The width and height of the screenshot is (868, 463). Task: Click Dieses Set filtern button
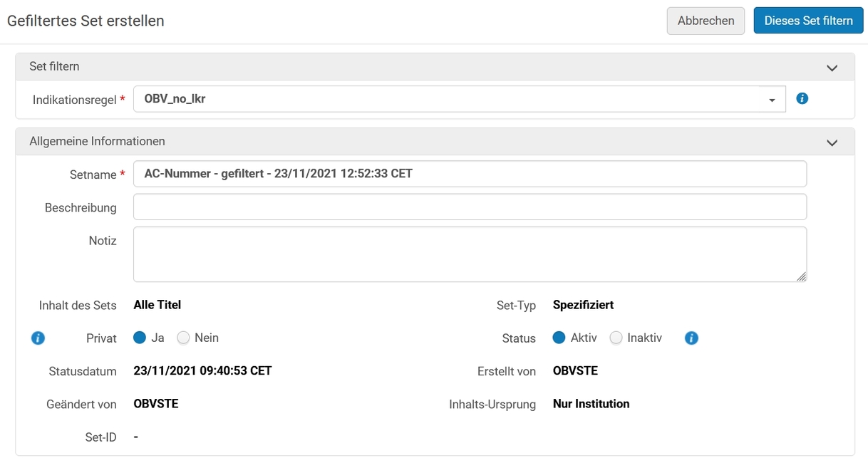(808, 21)
